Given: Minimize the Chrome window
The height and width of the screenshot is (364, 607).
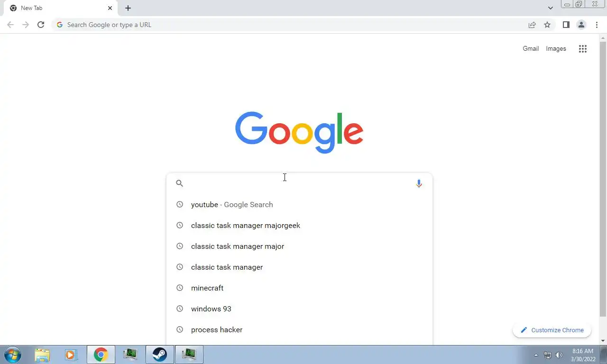Looking at the screenshot, I should pyautogui.click(x=567, y=4).
